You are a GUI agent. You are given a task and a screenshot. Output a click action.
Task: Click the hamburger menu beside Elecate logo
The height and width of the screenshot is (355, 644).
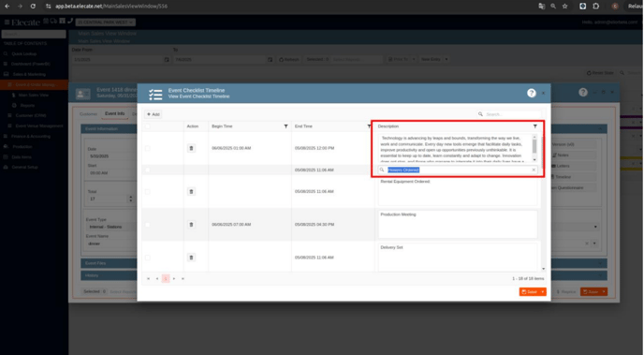[7, 22]
